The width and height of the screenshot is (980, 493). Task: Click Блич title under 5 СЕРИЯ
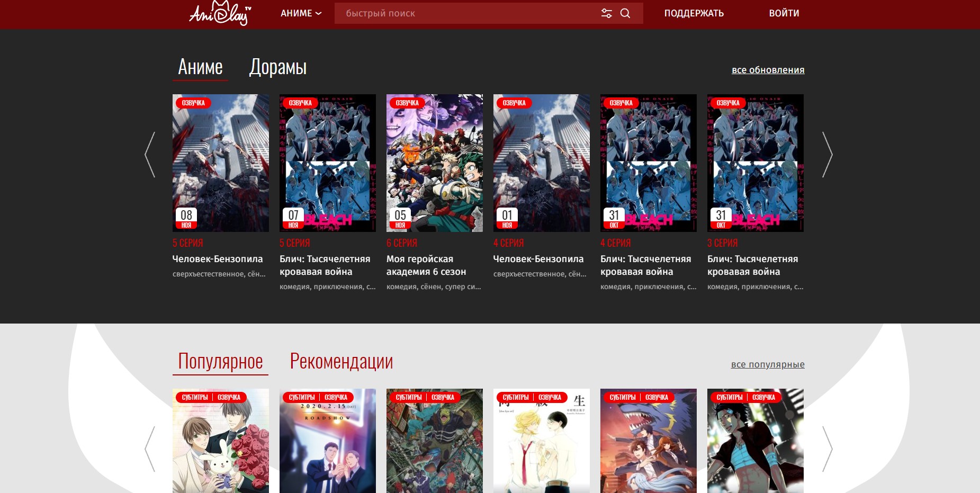325,265
